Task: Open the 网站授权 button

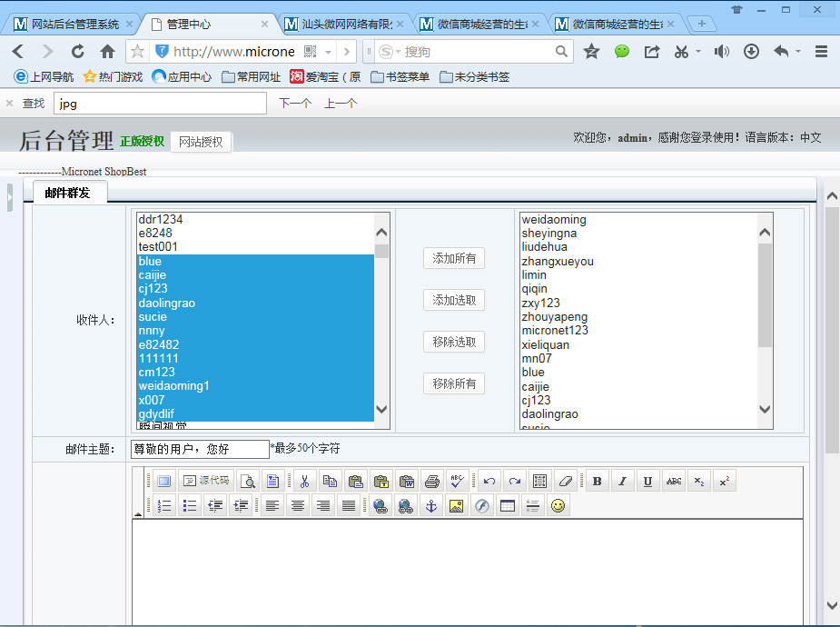Action: [x=201, y=142]
